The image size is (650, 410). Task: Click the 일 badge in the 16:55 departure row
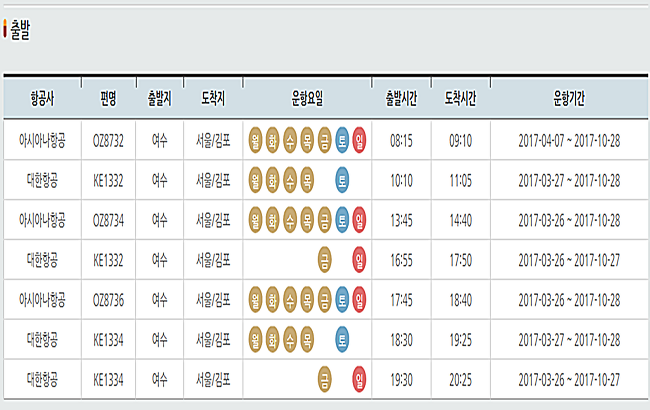tap(359, 260)
